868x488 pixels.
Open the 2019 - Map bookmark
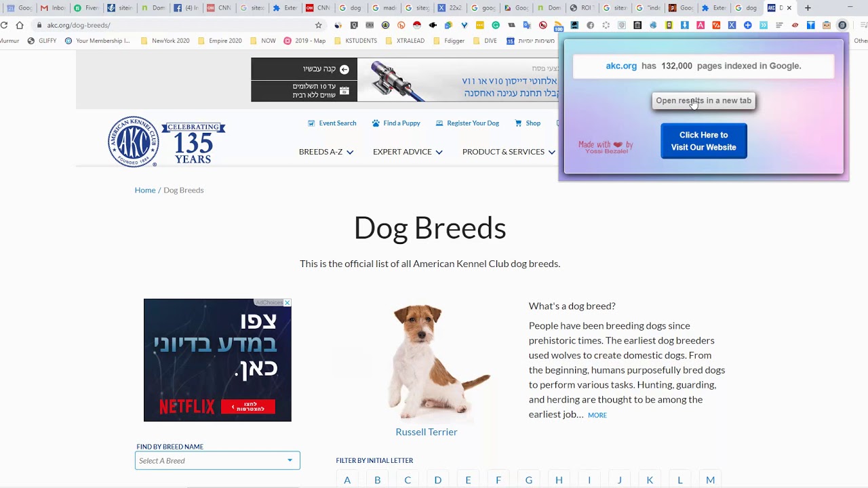coord(305,41)
